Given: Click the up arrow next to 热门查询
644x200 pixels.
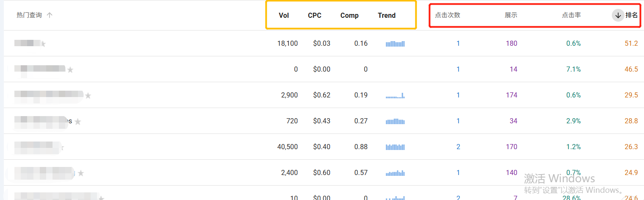Looking at the screenshot, I should point(50,15).
